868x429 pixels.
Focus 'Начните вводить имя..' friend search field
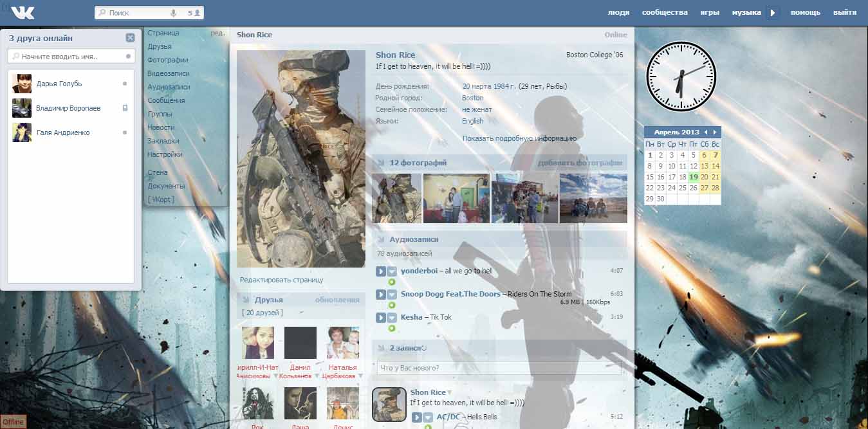(71, 57)
